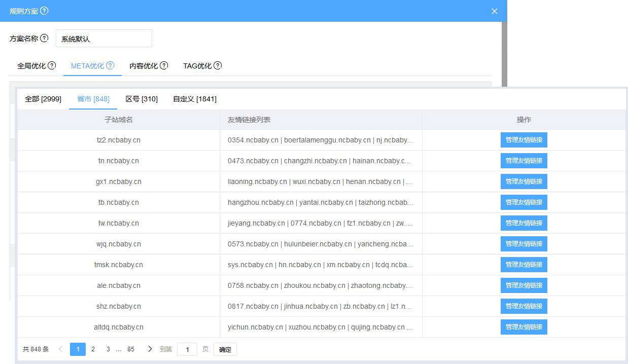Switch to 内容优化 tab

pyautogui.click(x=144, y=66)
